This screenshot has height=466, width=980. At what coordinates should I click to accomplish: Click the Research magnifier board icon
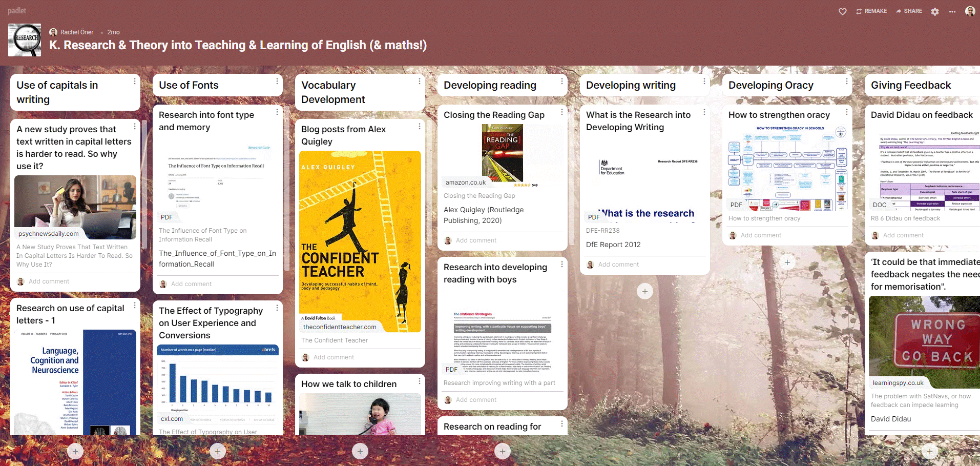[25, 40]
